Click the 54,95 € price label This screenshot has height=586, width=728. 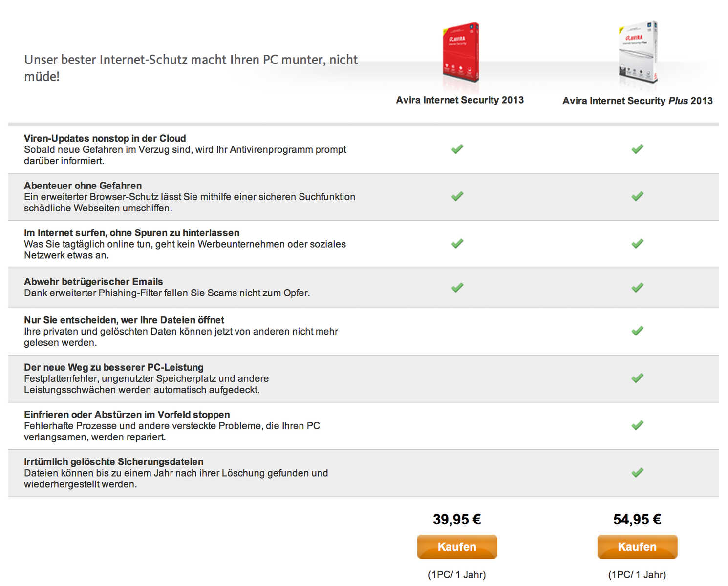(637, 519)
